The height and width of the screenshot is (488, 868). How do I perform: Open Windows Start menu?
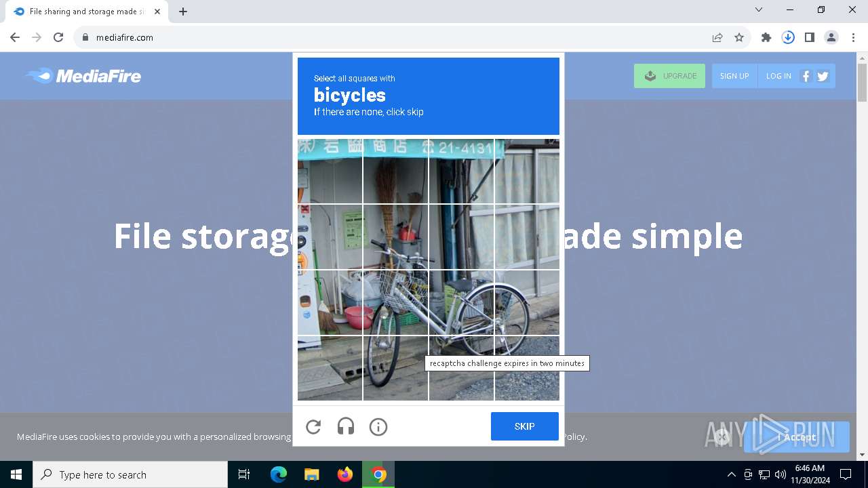[16, 474]
